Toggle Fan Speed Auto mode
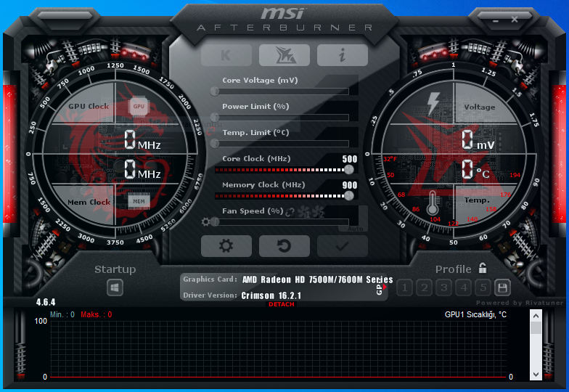The image size is (569, 392). coord(355,229)
